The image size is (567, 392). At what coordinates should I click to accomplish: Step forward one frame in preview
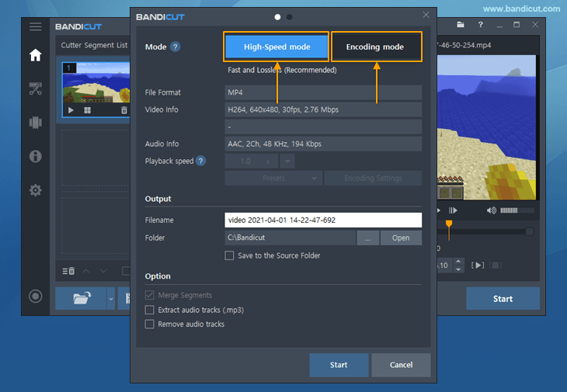[453, 210]
